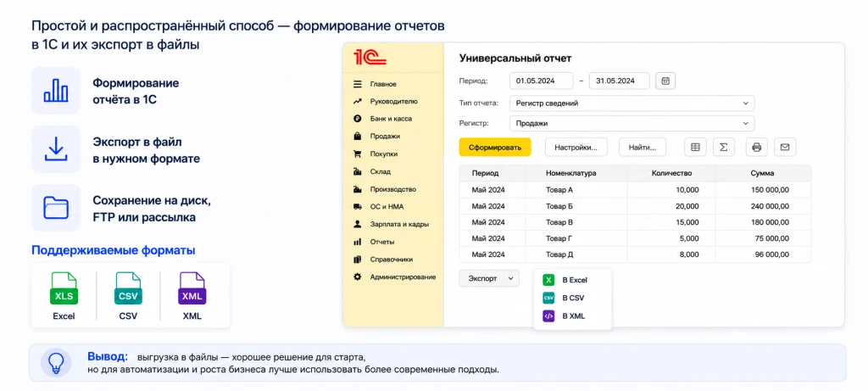The height and width of the screenshot is (391, 868).
Task: Select the XLS Excel format icon
Action: pyautogui.click(x=64, y=288)
